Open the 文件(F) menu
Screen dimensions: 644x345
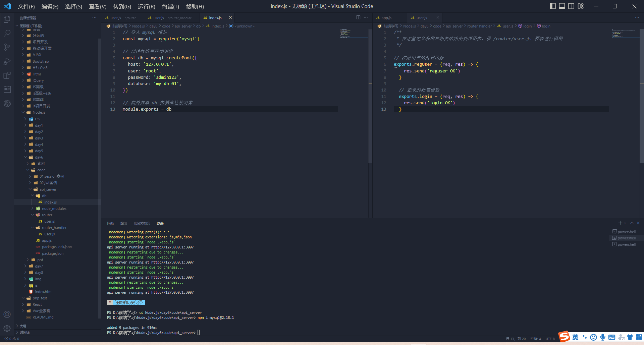[26, 6]
